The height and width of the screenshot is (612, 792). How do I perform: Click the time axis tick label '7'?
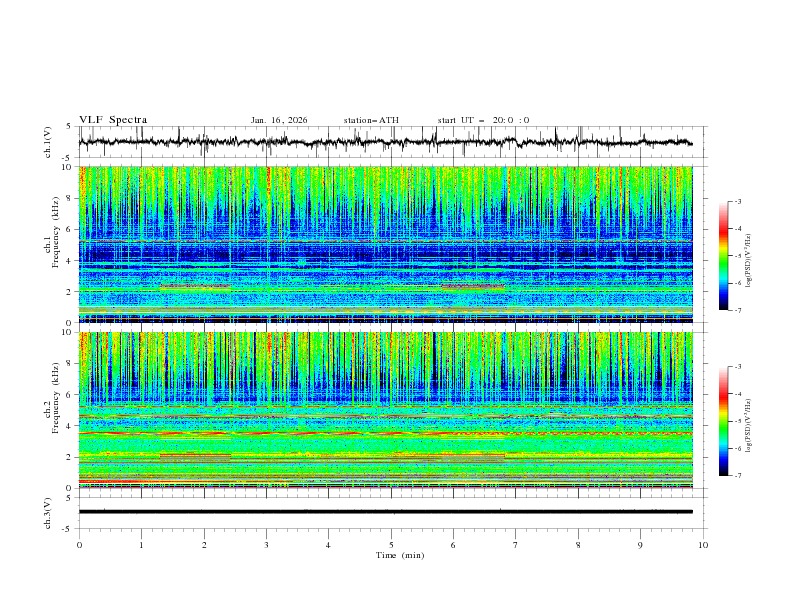516,545
